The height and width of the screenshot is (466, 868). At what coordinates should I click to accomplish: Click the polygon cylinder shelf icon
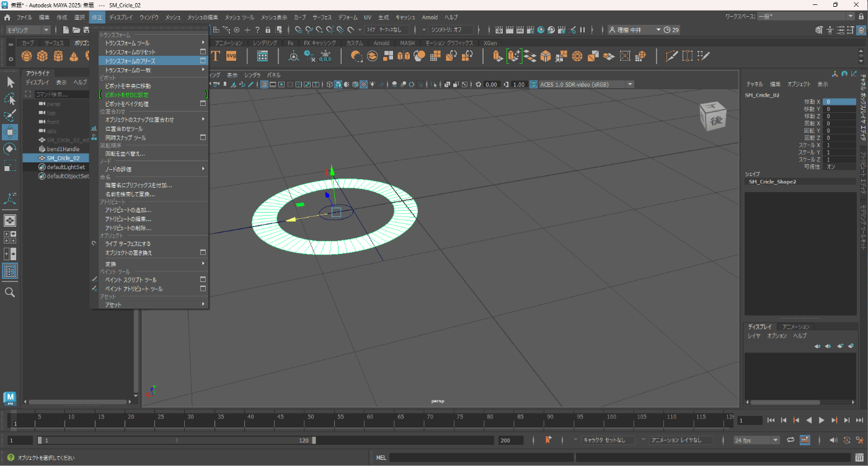point(58,56)
